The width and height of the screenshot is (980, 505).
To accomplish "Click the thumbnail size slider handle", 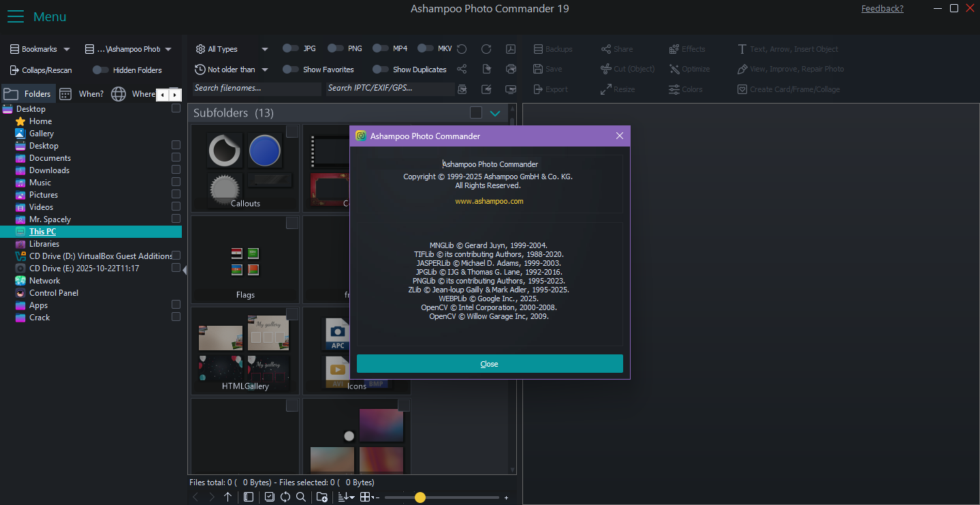I will 420,498.
